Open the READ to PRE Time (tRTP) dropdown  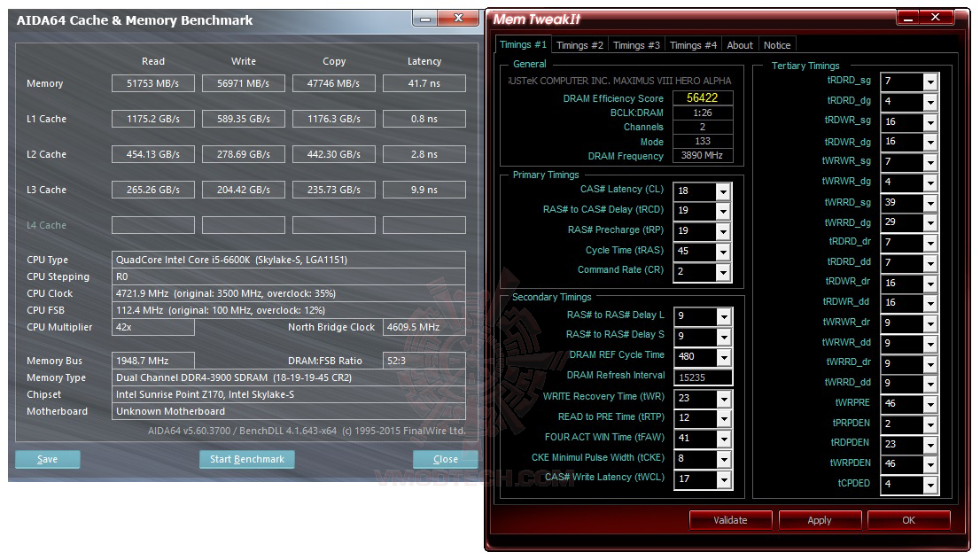[x=724, y=418]
